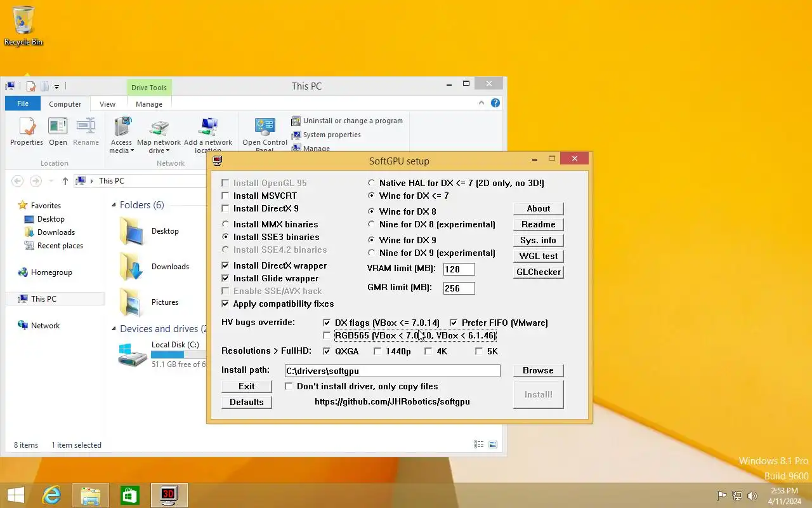Collapse Devices and drives group
Image resolution: width=812 pixels, height=508 pixels.
114,328
